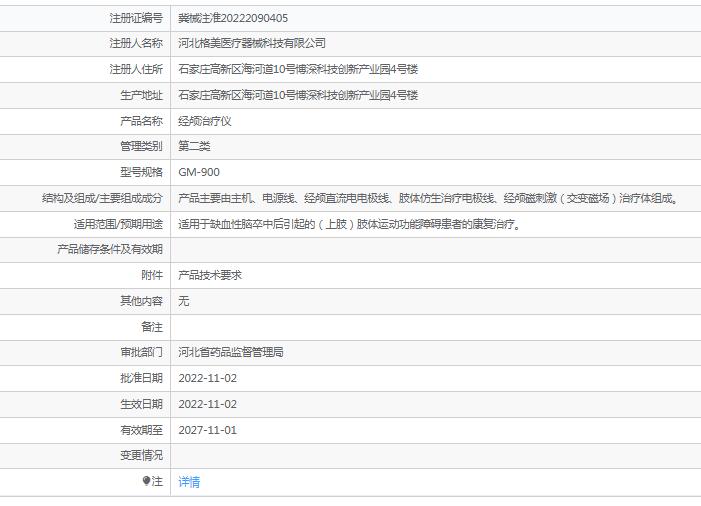The width and height of the screenshot is (701, 506).
Task: Select registration number 冀械注准20222090405
Action: [x=233, y=18]
